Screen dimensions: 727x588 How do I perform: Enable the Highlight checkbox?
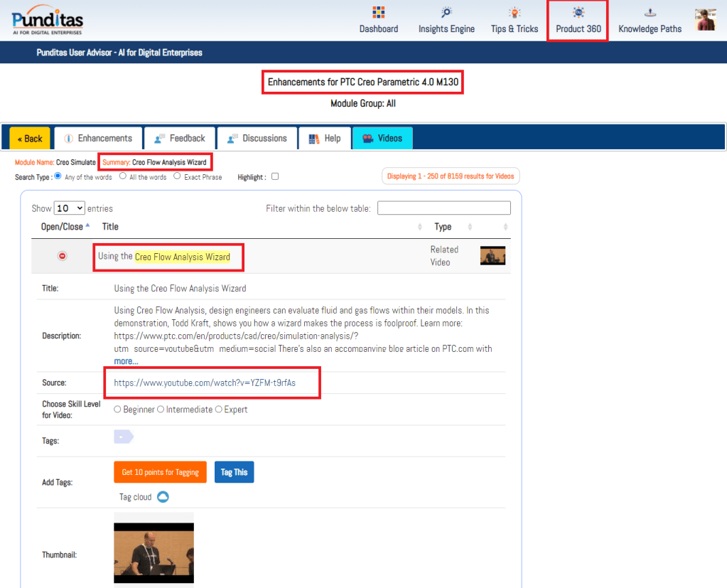point(275,176)
